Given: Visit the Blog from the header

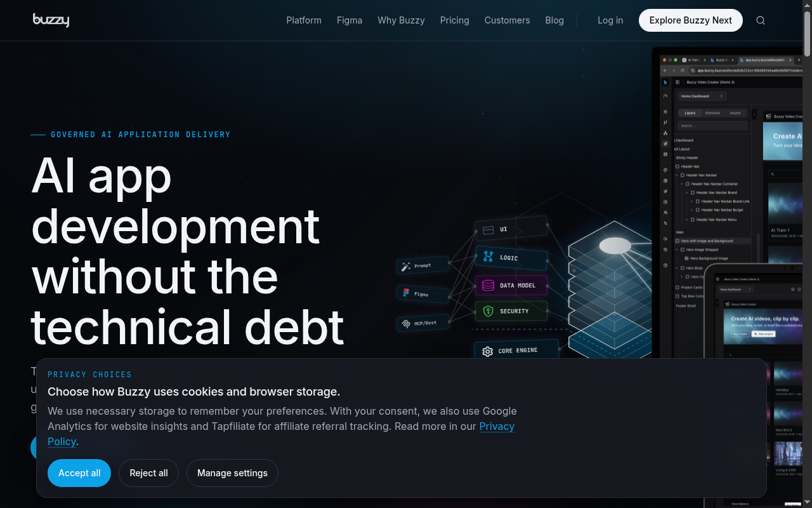Looking at the screenshot, I should click(554, 20).
